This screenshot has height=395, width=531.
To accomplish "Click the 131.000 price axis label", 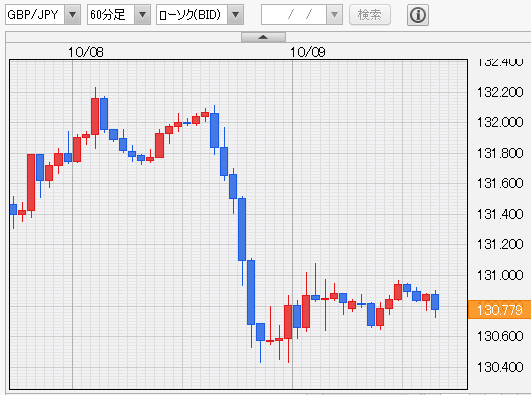I will click(500, 275).
